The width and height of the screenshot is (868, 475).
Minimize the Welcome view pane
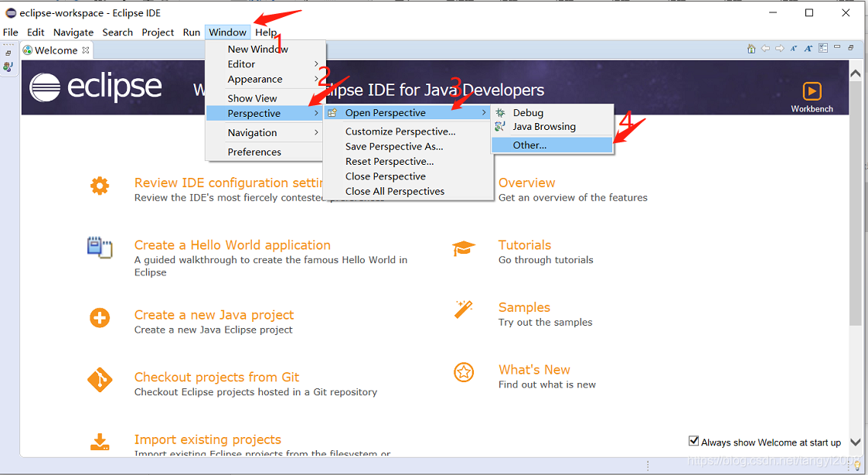[837, 47]
